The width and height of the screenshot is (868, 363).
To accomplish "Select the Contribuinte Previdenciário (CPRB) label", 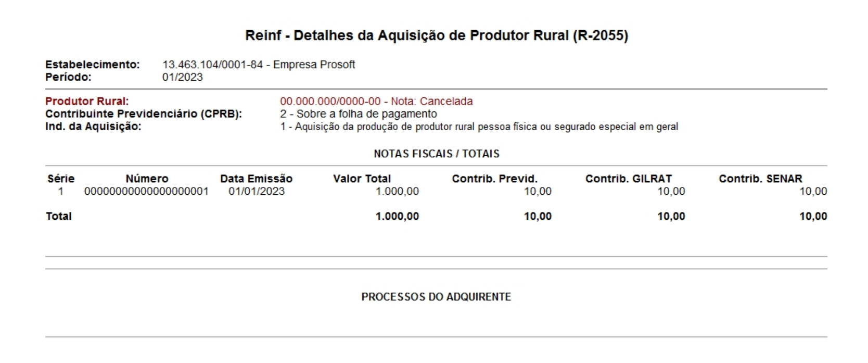I will (143, 114).
